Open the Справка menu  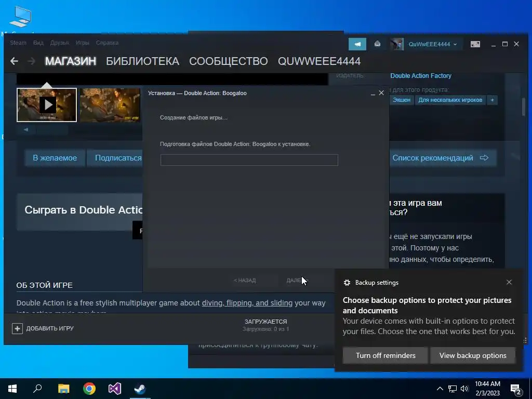point(107,43)
